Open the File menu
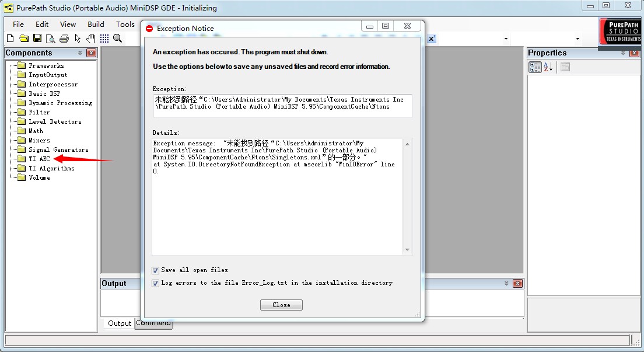 pyautogui.click(x=18, y=25)
